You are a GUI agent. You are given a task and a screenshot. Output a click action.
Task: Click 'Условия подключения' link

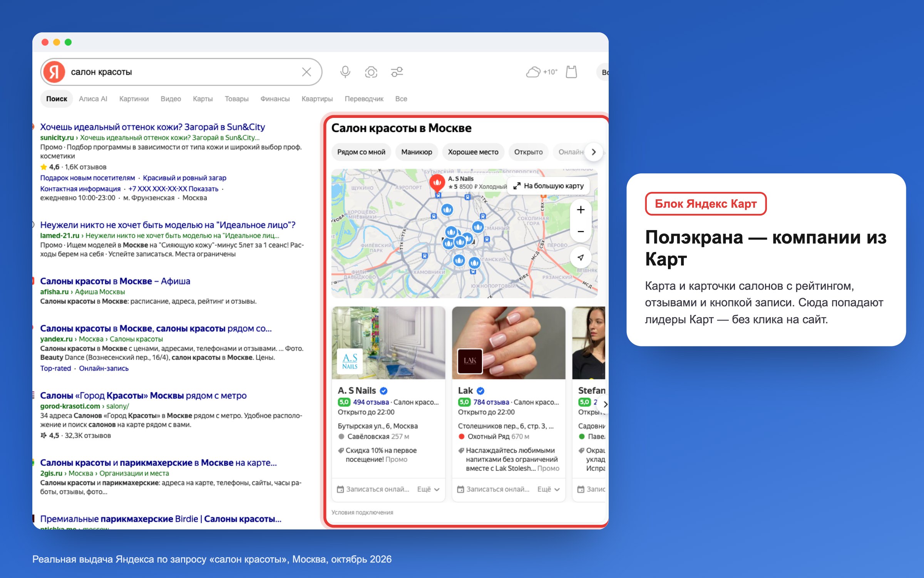tap(362, 512)
